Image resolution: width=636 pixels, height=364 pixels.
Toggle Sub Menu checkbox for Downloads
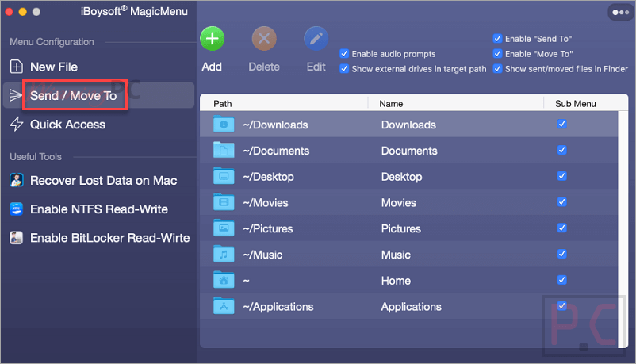561,124
